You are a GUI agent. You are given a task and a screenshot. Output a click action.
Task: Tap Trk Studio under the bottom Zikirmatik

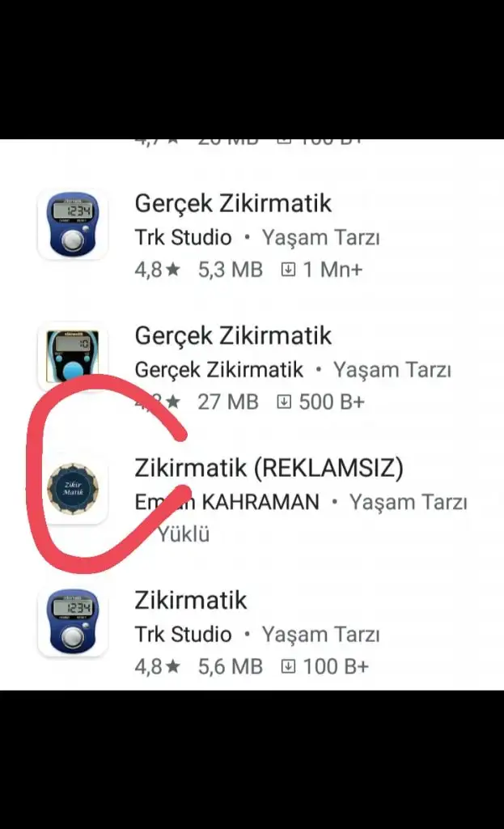(x=183, y=635)
